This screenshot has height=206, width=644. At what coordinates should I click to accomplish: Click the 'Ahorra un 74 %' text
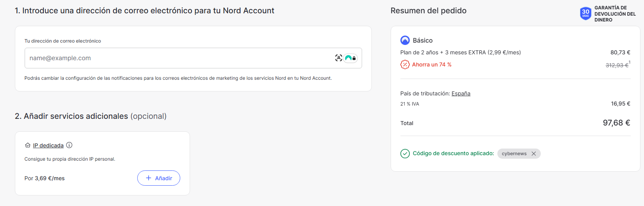(x=432, y=64)
